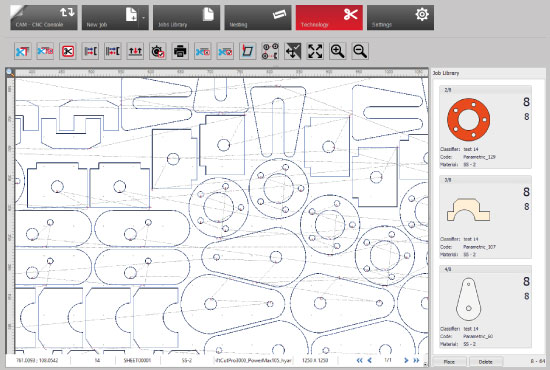Click the Parametric_107 code text
550x370 pixels.
coord(479,247)
